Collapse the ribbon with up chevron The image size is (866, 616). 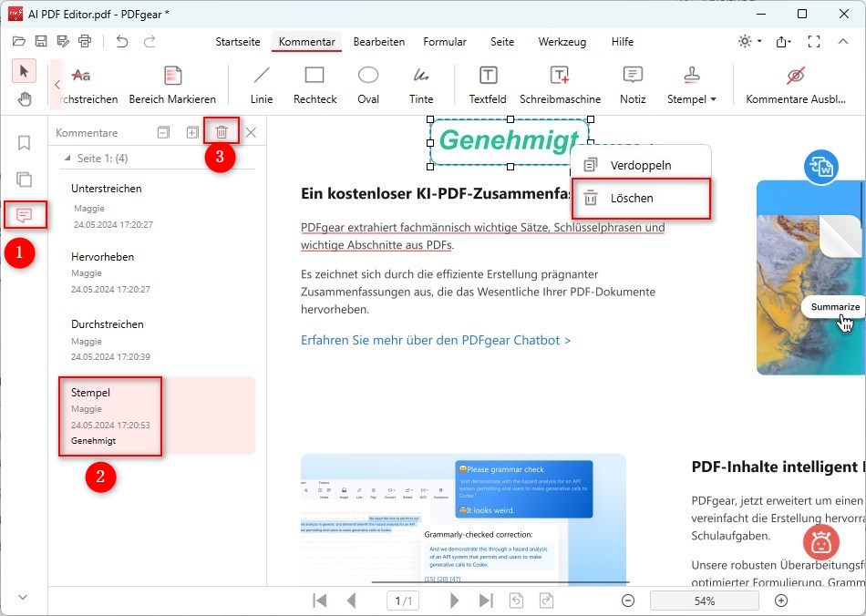[x=843, y=41]
